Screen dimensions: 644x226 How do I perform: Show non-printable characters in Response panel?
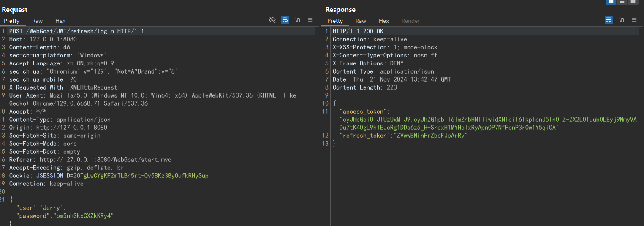tap(622, 20)
